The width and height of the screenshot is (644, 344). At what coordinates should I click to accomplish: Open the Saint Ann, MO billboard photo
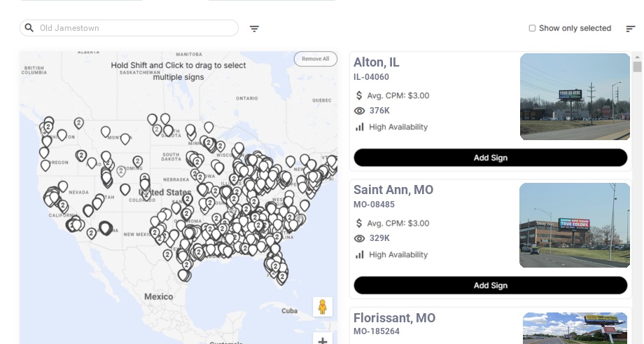(575, 225)
